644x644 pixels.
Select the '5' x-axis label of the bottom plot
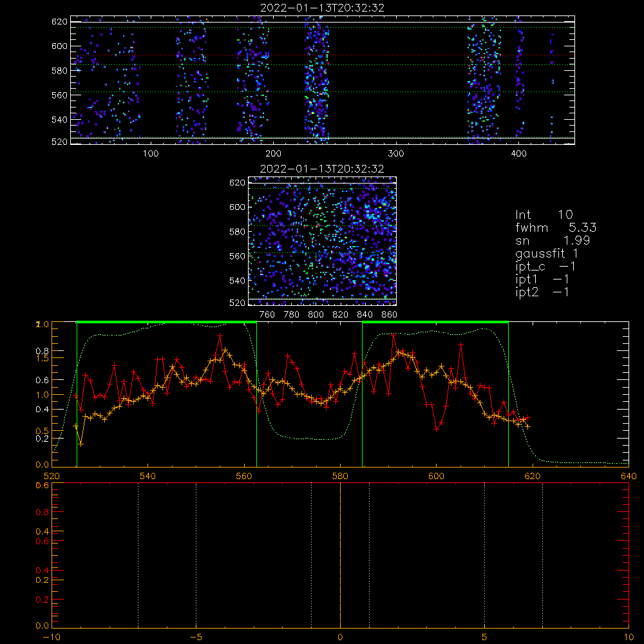(x=485, y=638)
